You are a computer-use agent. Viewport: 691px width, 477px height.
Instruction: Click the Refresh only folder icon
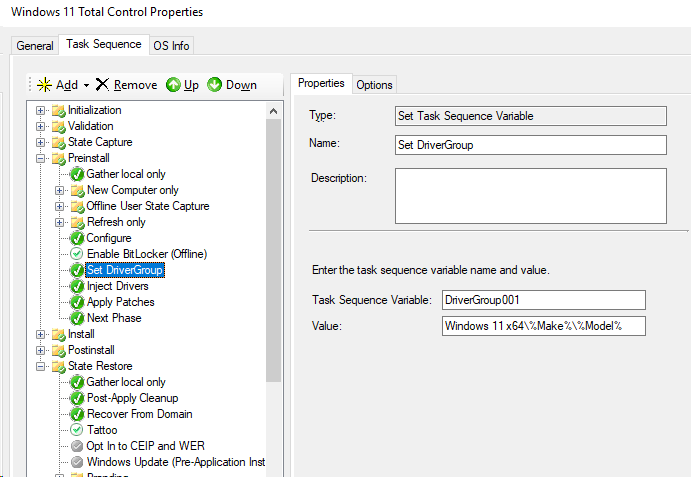(x=77, y=222)
